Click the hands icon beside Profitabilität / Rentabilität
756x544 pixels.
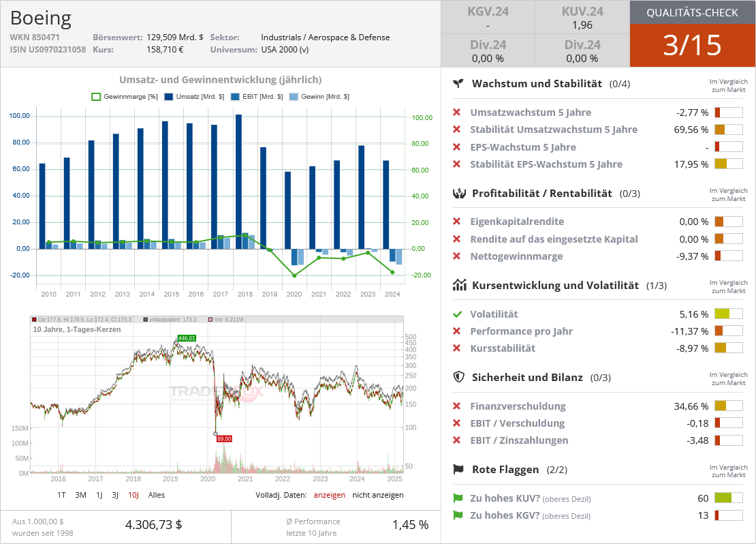click(459, 194)
